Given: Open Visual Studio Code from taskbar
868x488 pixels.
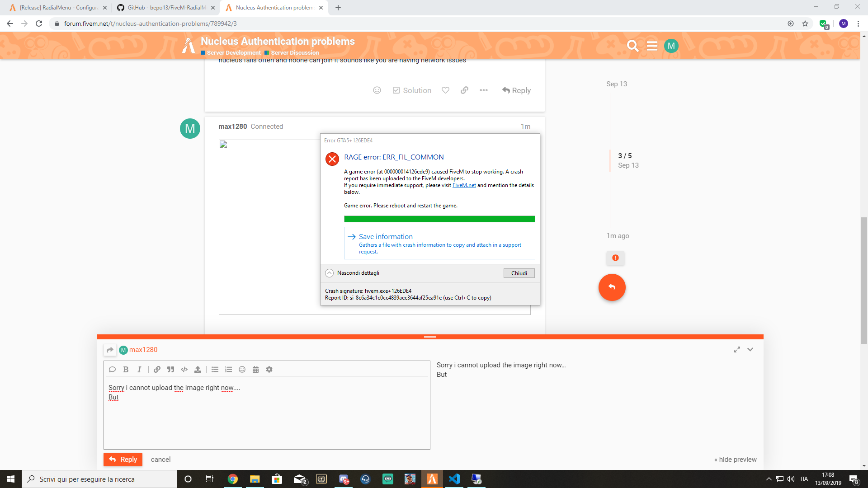Looking at the screenshot, I should coord(454,479).
